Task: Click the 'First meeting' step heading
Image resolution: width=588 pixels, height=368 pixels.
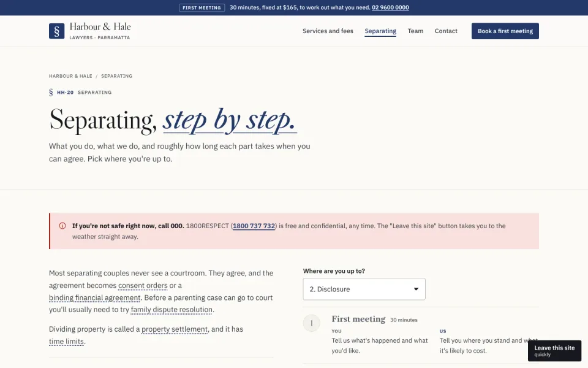Action: [x=358, y=319]
